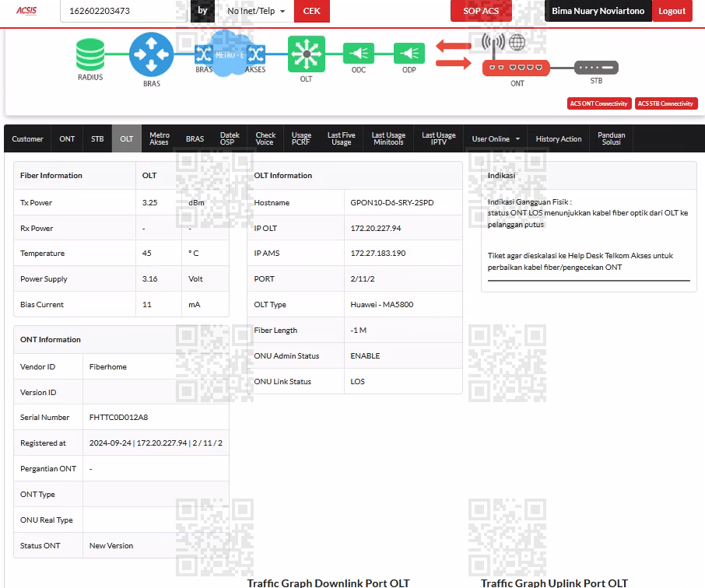This screenshot has height=588, width=705.
Task: Switch to the ONT tab
Action: click(67, 139)
